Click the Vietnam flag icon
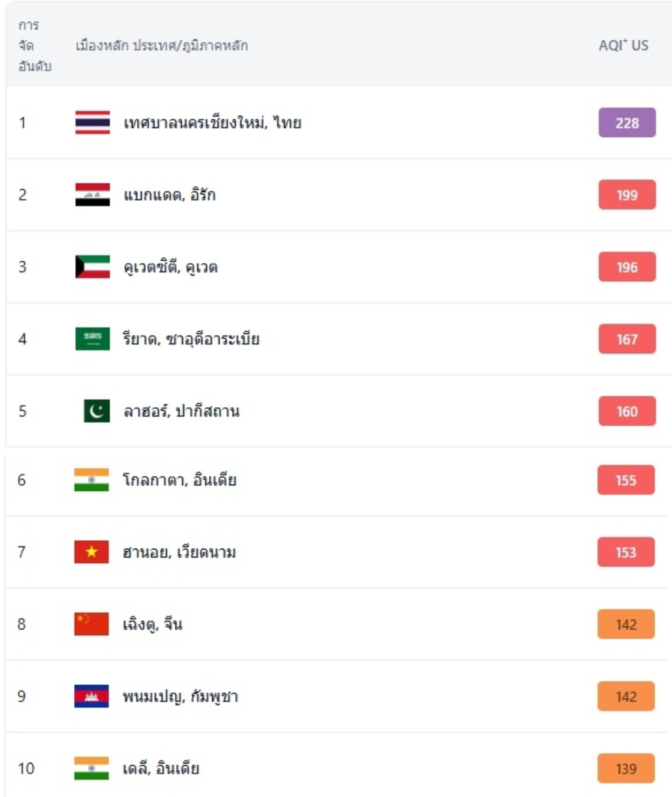This screenshot has height=797, width=672. [92, 553]
